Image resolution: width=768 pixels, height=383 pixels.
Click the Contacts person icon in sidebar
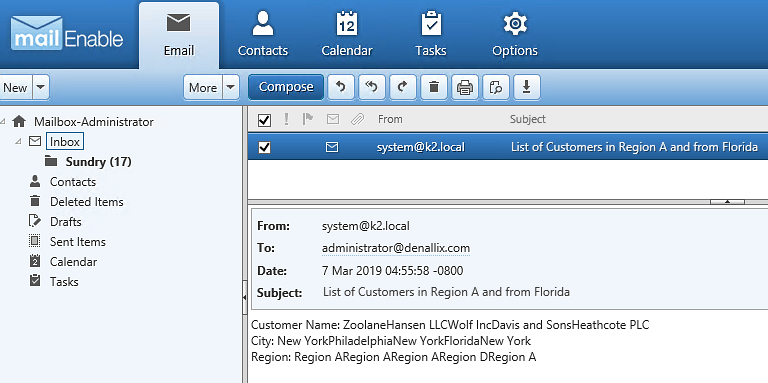(35, 181)
